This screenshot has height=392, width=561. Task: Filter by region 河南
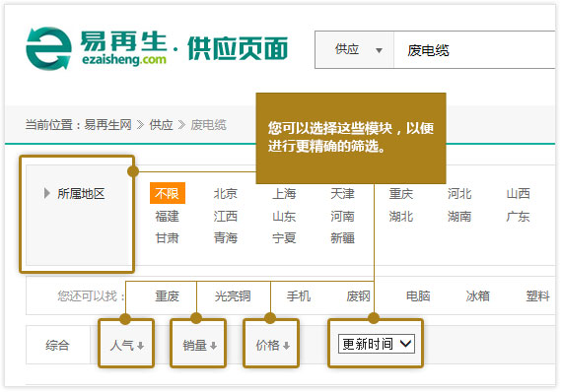coord(342,216)
